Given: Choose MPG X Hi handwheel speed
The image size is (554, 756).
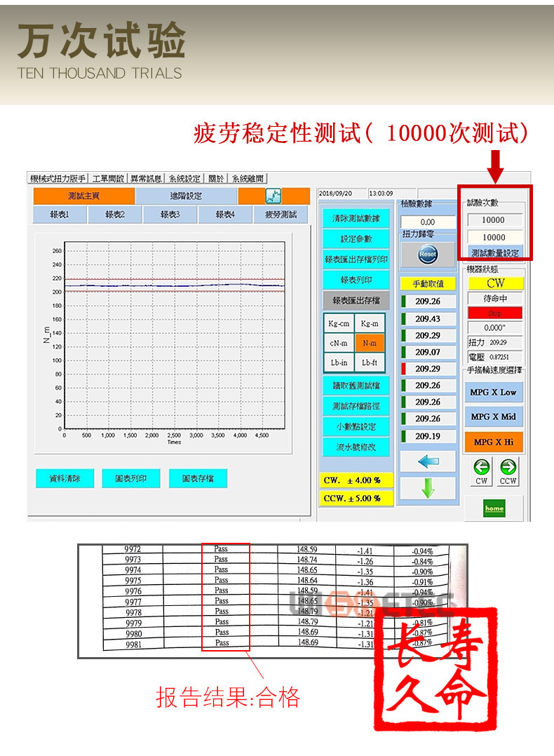Looking at the screenshot, I should tap(493, 442).
